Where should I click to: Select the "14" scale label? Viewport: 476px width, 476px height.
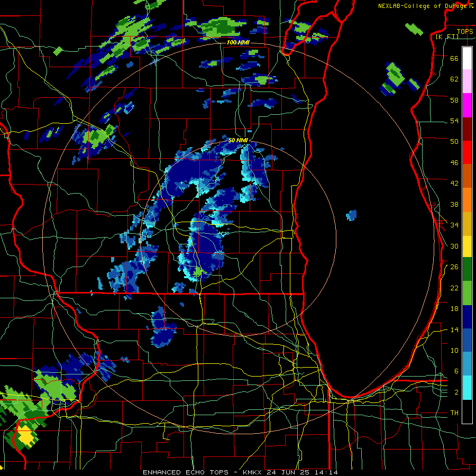point(454,329)
